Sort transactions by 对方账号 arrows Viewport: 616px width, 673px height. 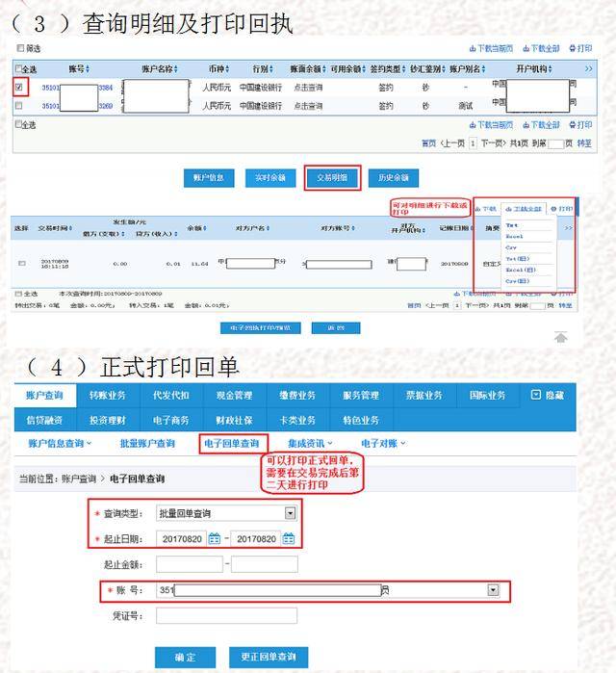[x=353, y=228]
